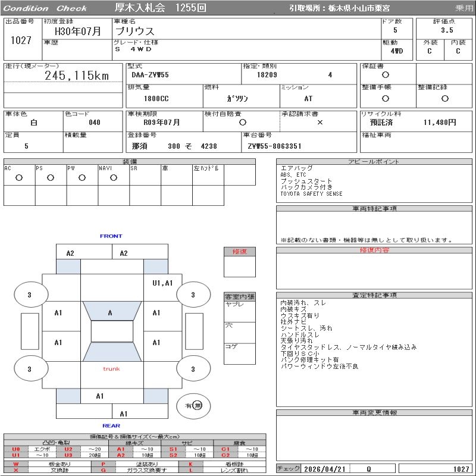Click the 外装 grade C

tap(429, 51)
